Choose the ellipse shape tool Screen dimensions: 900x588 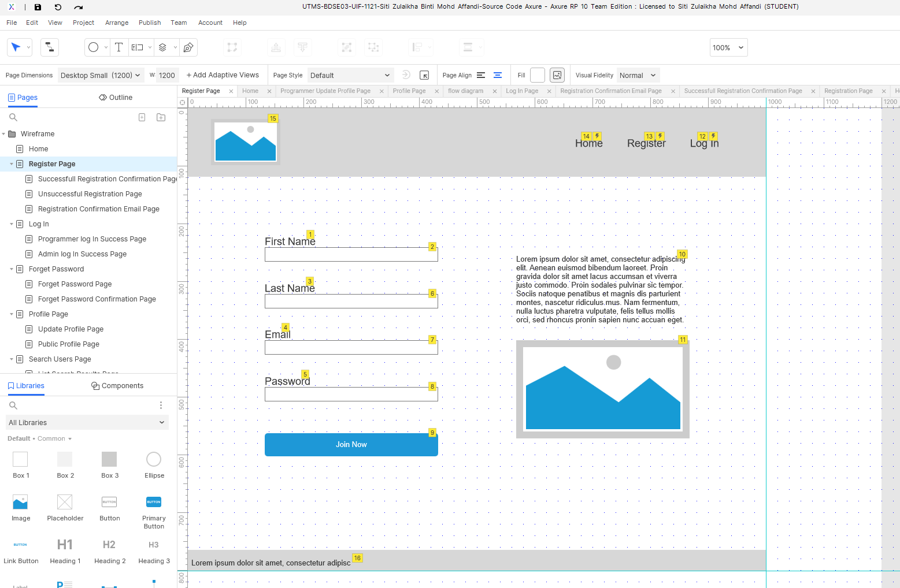93,47
